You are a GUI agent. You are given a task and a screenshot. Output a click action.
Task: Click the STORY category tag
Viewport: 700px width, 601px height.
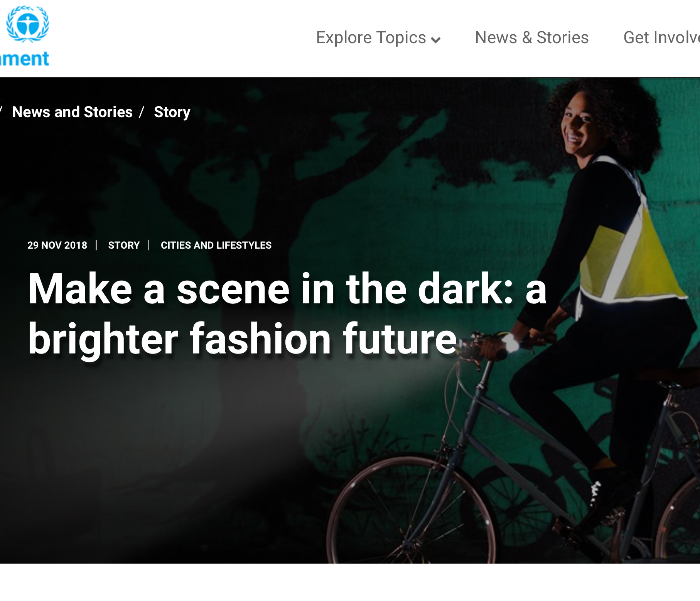124,245
